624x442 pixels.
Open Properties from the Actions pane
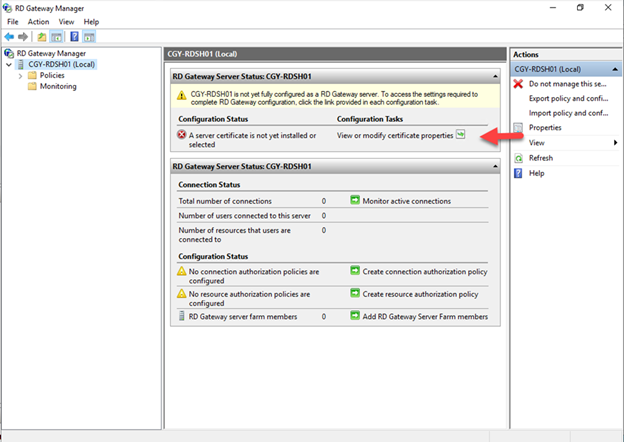(x=545, y=128)
